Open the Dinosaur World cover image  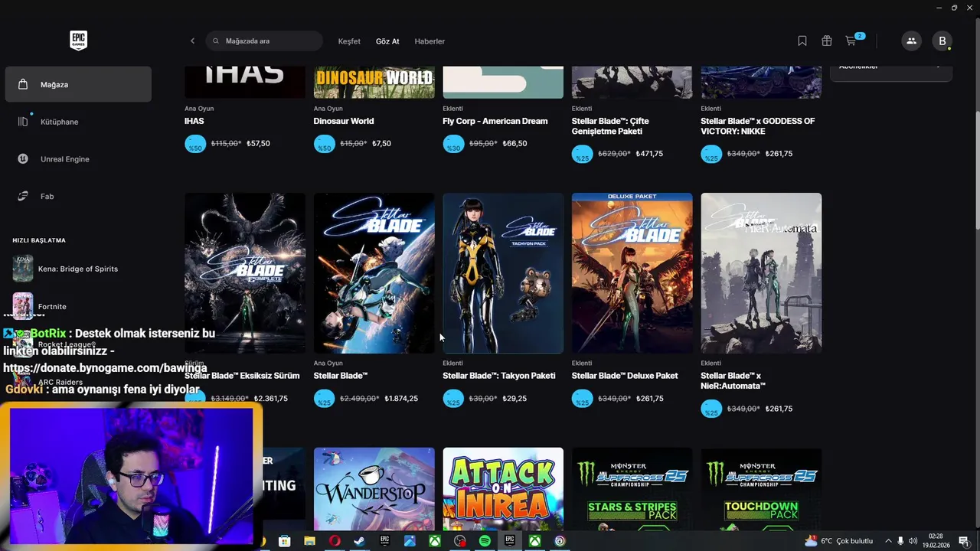coord(374,82)
